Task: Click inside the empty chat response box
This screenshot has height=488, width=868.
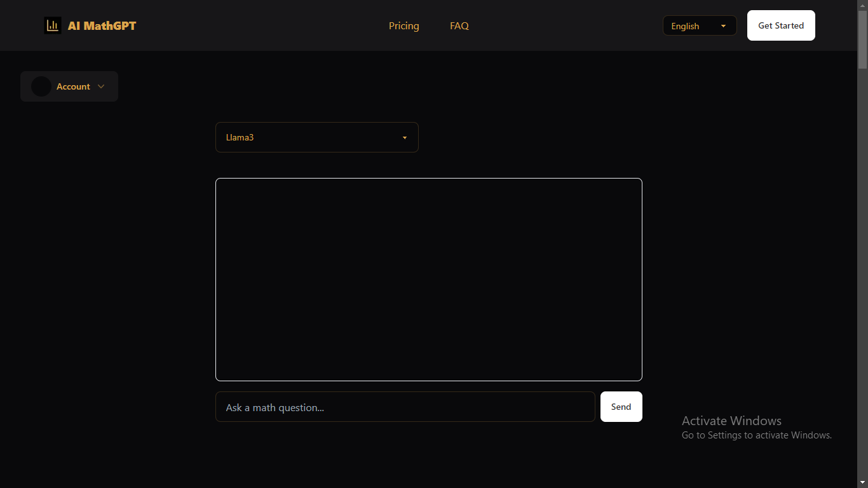Action: [x=428, y=280]
